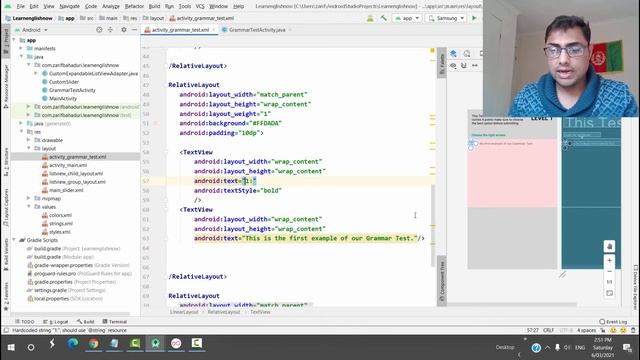This screenshot has width=640, height=360.
Task: Toggle the Favorites side tab
Action: 6,296
